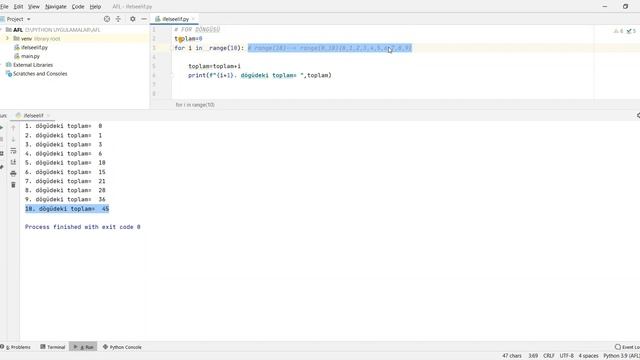Close the ifelseelif.py editor tab
Viewport: 640px width, 360px height.
tap(193, 19)
